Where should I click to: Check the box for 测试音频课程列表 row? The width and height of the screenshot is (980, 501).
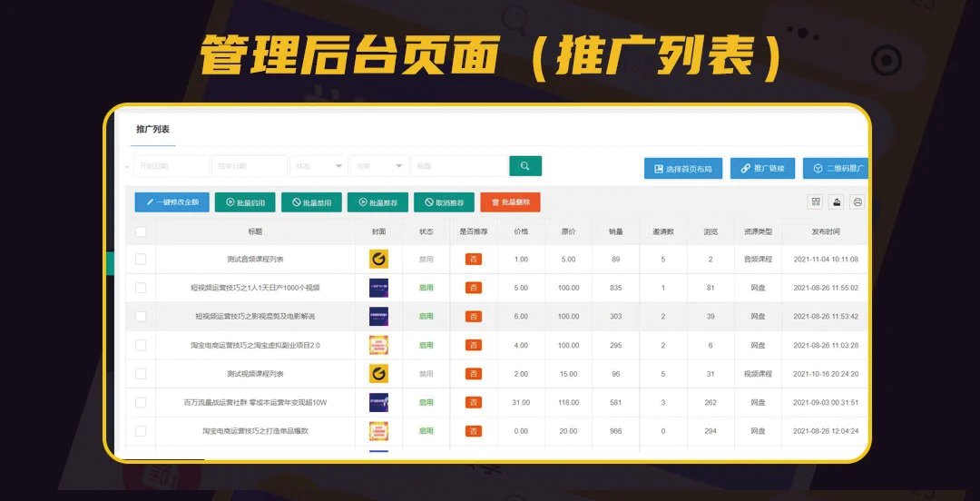coord(141,260)
